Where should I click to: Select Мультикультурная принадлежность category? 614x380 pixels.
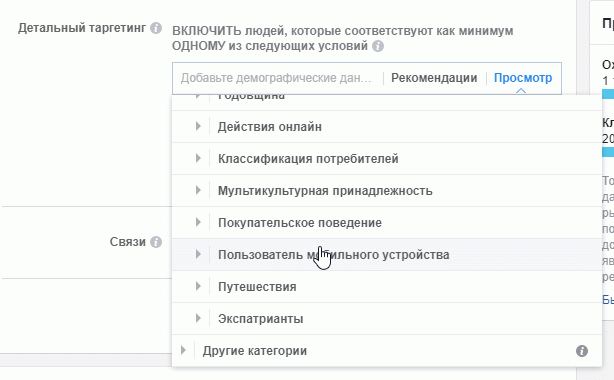(x=387, y=191)
